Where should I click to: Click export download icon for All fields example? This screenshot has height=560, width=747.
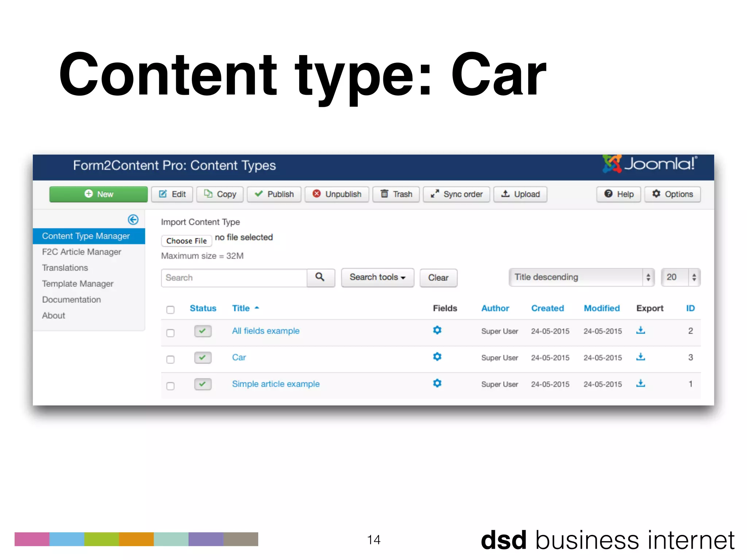coord(641,330)
